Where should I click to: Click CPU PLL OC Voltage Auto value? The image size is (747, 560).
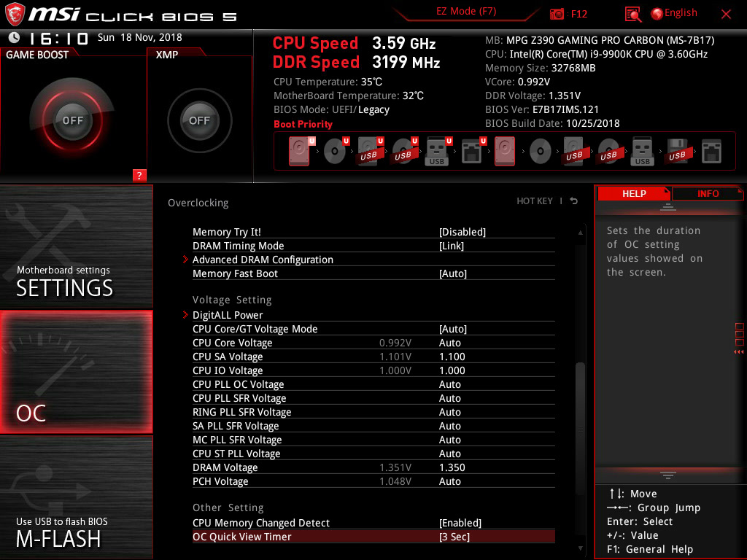point(449,384)
